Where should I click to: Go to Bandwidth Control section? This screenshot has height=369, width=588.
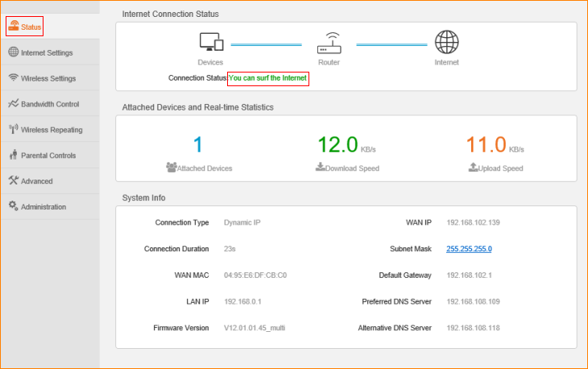49,104
